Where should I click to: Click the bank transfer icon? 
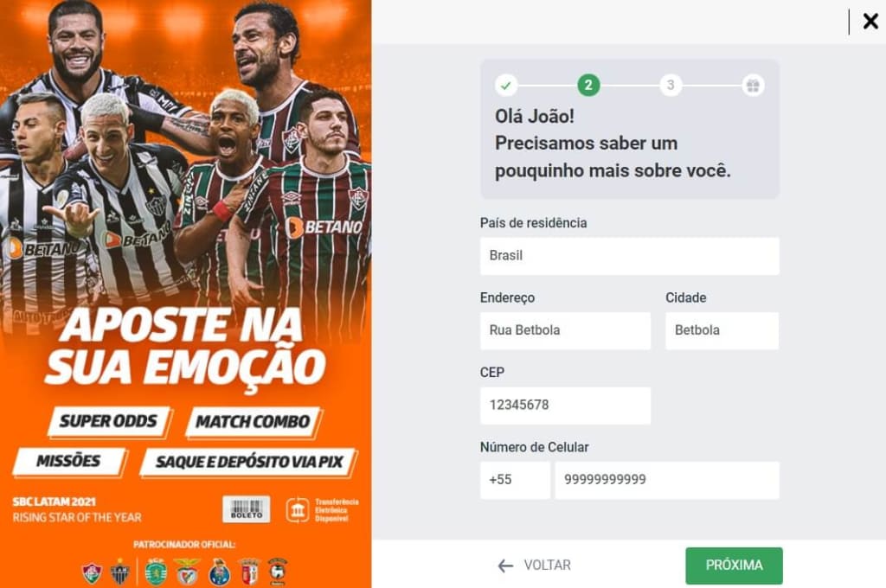tap(298, 510)
